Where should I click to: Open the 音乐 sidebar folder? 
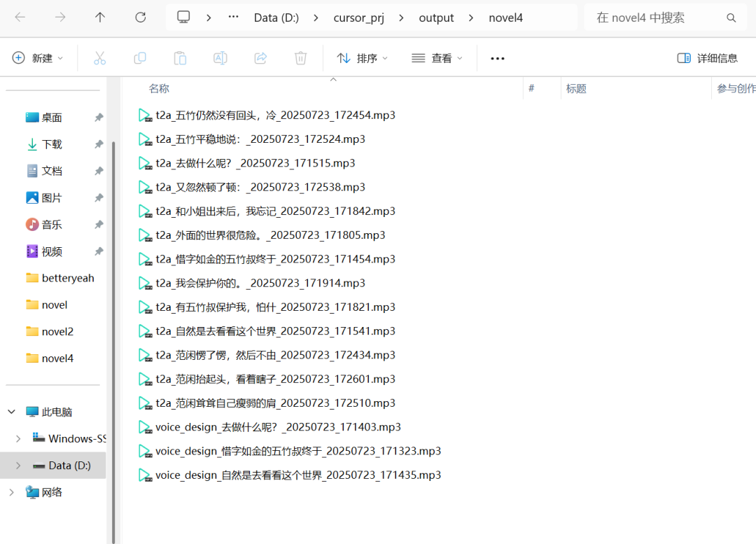coord(50,224)
